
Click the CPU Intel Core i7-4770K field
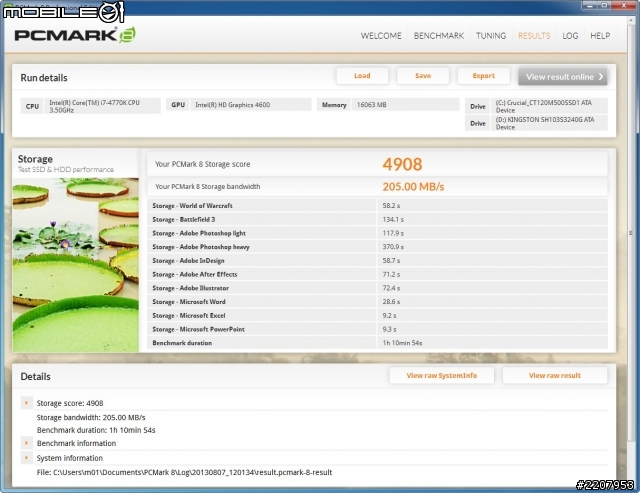pyautogui.click(x=91, y=106)
